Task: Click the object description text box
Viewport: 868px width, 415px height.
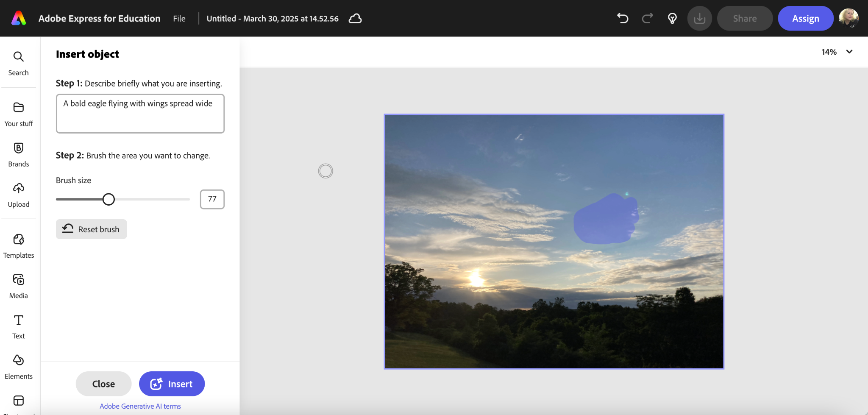Action: 140,114
